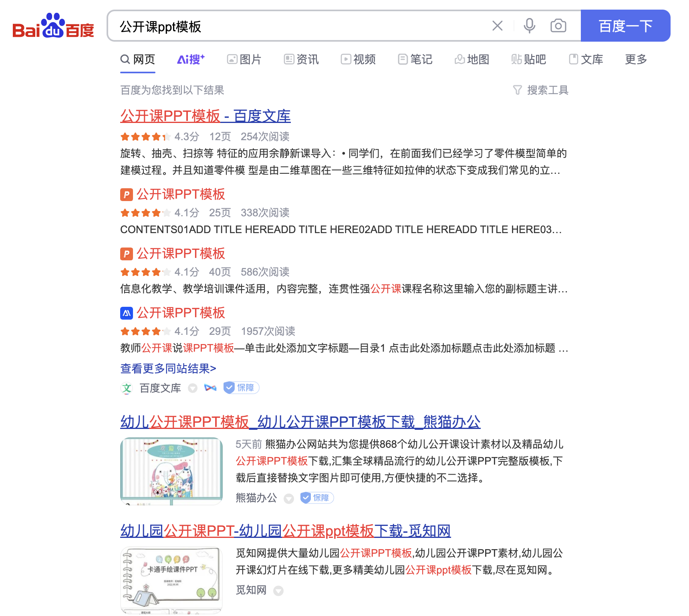Click the 卡通手绘课件PPT thumbnail

tap(171, 580)
